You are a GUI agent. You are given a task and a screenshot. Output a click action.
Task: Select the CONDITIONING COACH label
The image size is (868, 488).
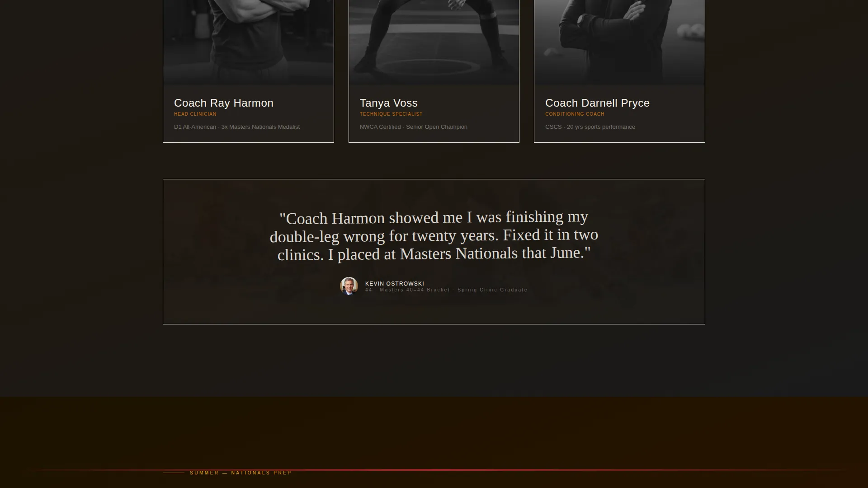click(575, 114)
